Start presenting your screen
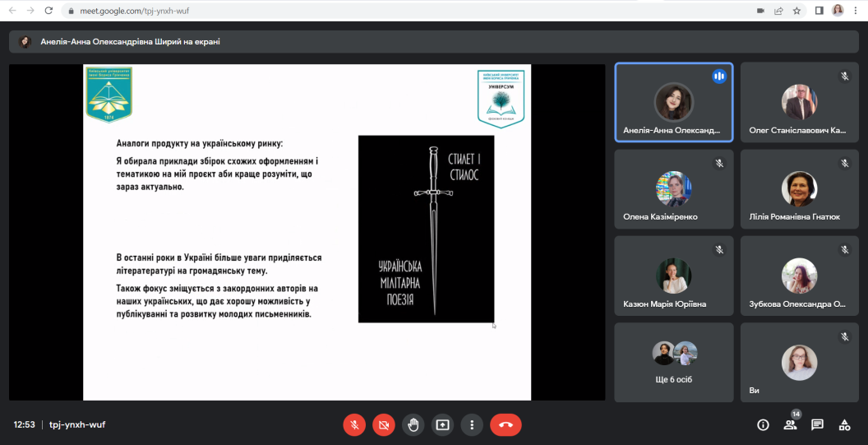This screenshot has height=445, width=868. tap(442, 425)
